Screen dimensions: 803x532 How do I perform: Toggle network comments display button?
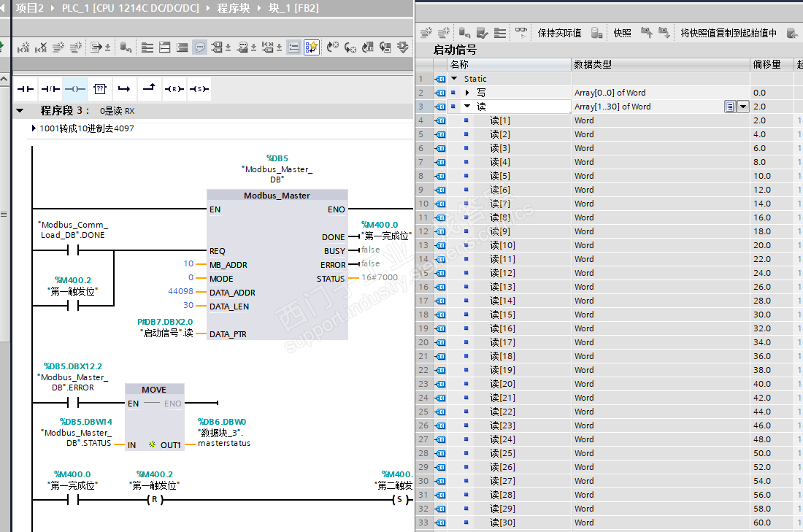coord(200,47)
